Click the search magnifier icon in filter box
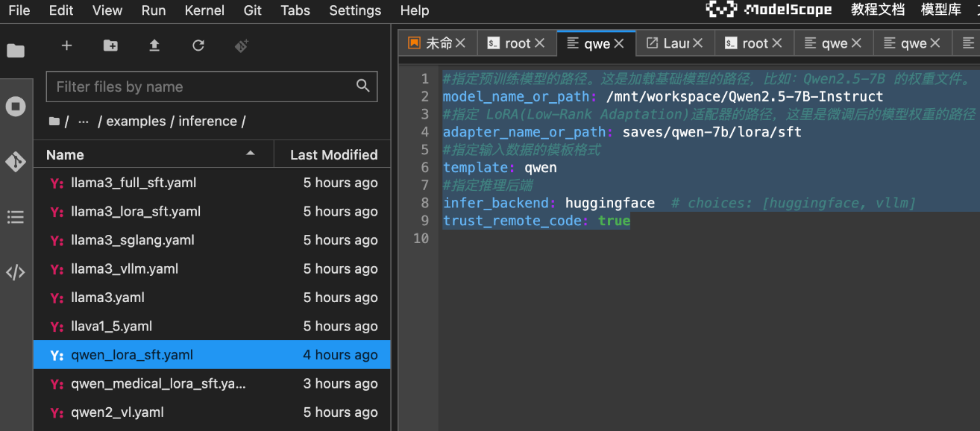 pyautogui.click(x=363, y=86)
